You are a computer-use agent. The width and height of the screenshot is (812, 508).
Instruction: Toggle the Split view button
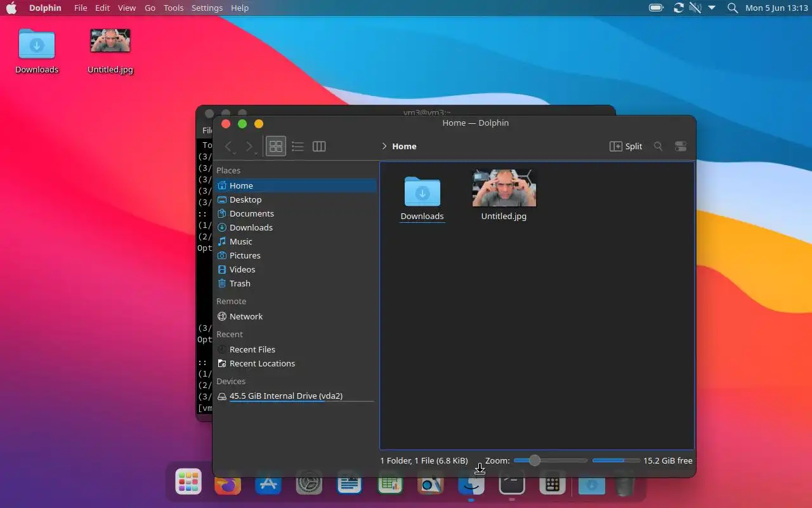[x=626, y=147]
